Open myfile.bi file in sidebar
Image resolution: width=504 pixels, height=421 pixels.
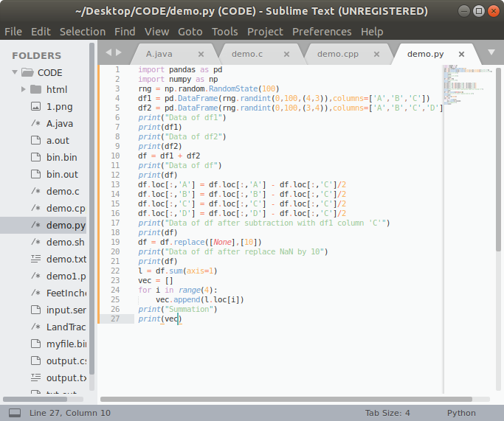pyautogui.click(x=66, y=344)
